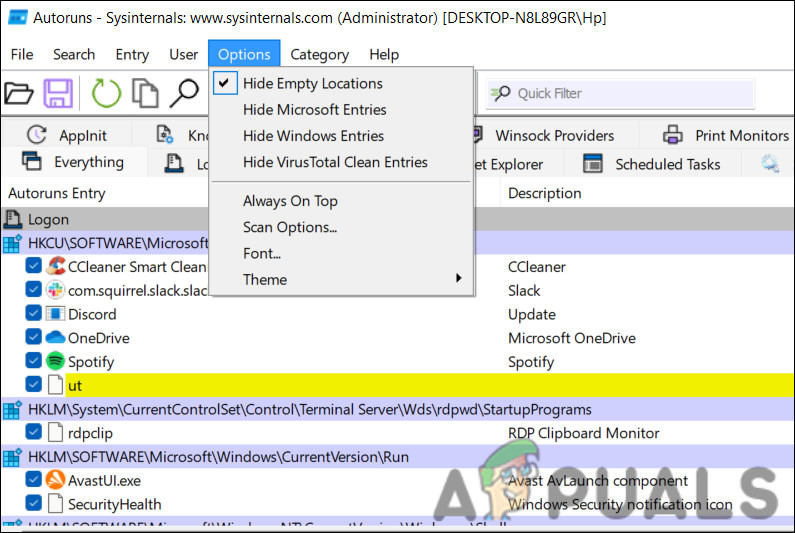Click the Spotify green icon
The image size is (795, 533).
pos(55,361)
